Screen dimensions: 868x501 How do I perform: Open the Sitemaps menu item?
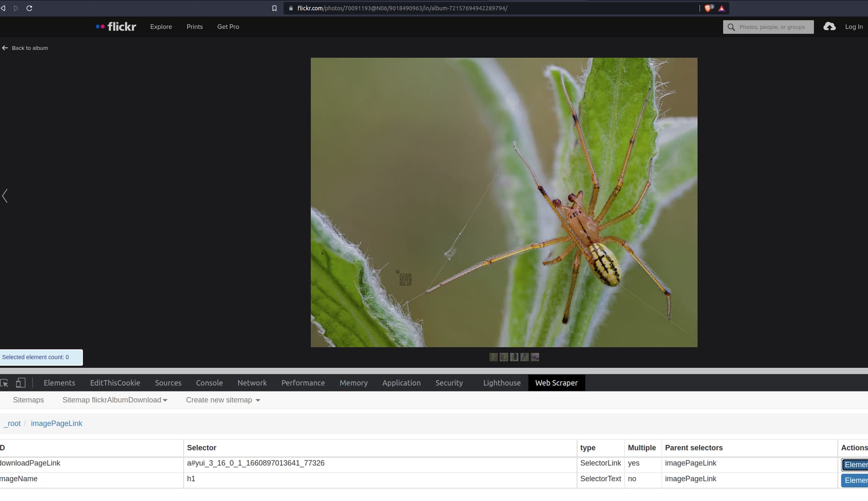28,400
